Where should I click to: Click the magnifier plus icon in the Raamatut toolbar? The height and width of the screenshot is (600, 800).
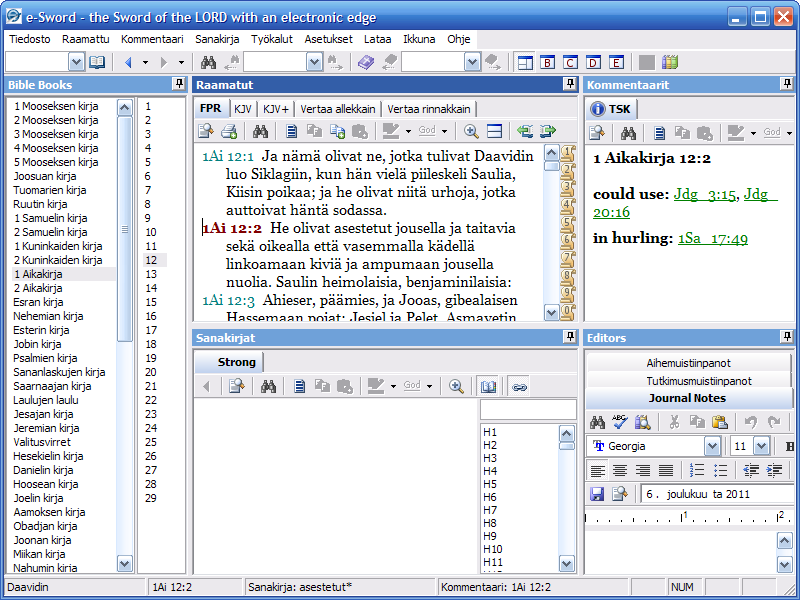pyautogui.click(x=471, y=132)
